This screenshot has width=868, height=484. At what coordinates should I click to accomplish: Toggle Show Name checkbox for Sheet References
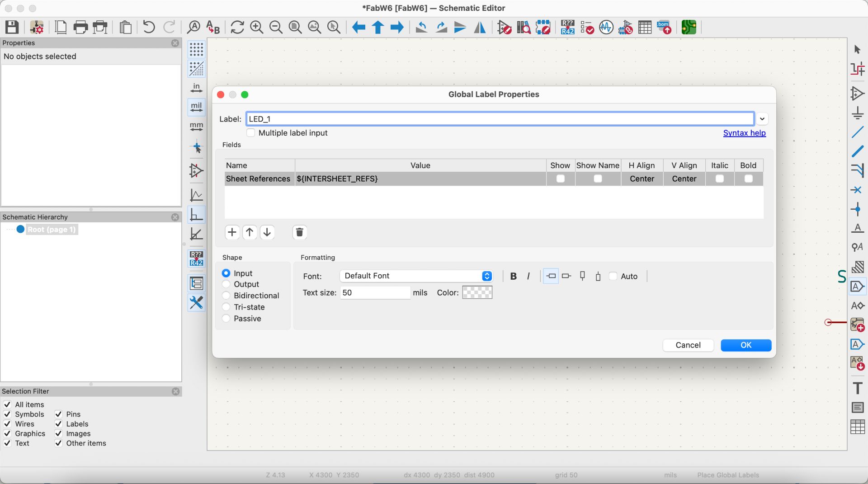pyautogui.click(x=598, y=179)
